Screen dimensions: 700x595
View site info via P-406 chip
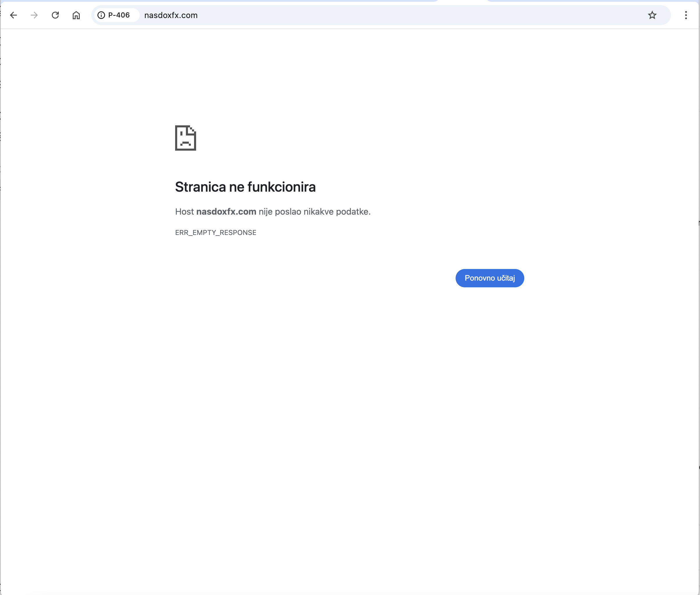(116, 15)
